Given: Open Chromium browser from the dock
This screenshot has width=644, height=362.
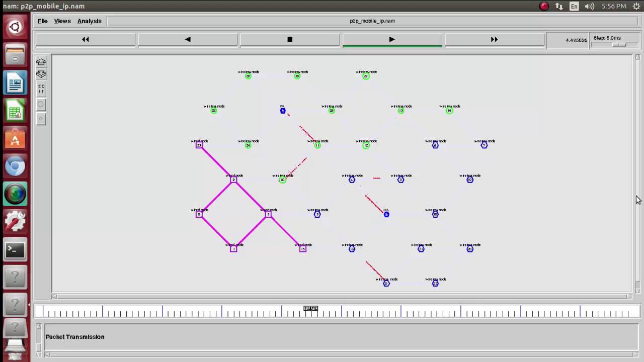Looking at the screenshot, I should [15, 166].
